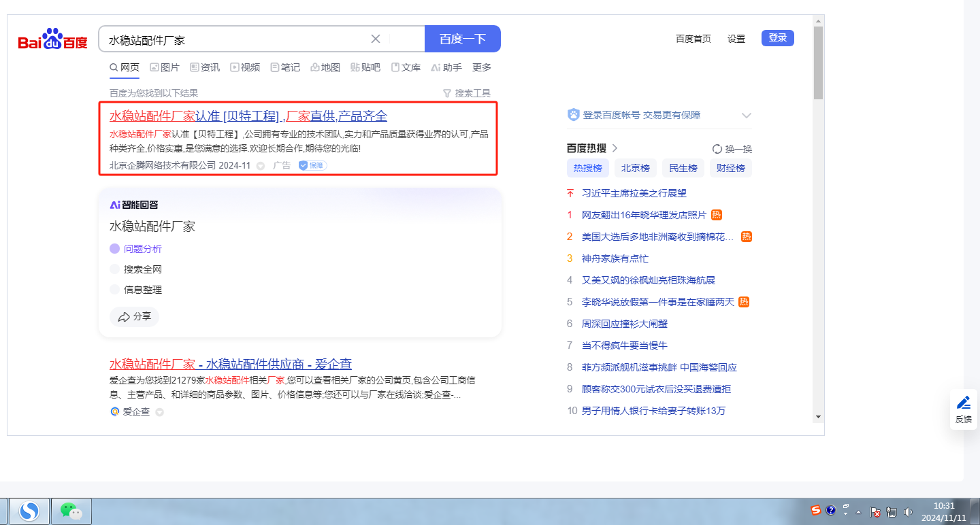Click the 分享 share button
The height and width of the screenshot is (525, 980).
click(x=134, y=317)
